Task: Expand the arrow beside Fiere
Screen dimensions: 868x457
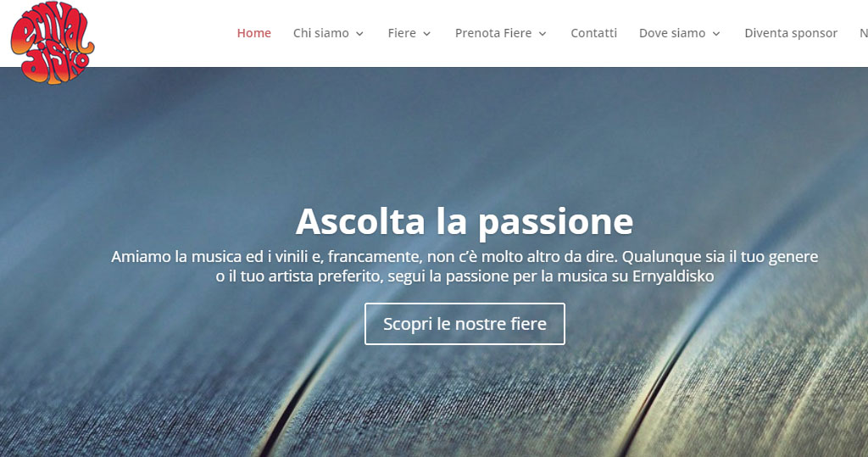Action: click(427, 34)
